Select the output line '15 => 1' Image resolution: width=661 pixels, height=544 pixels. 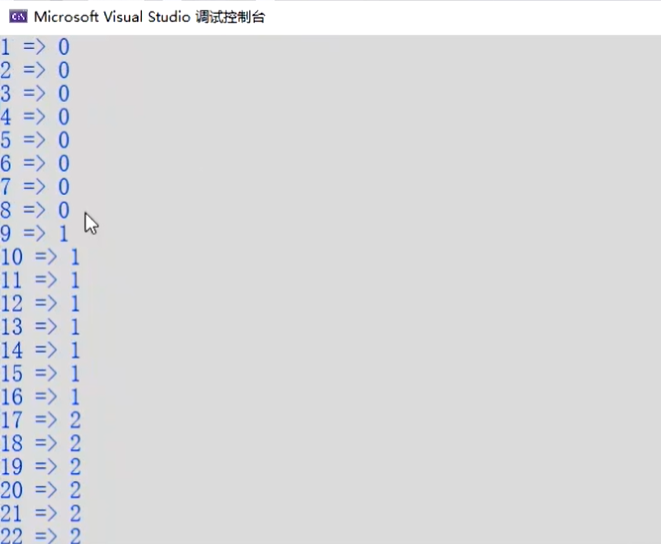(x=40, y=374)
